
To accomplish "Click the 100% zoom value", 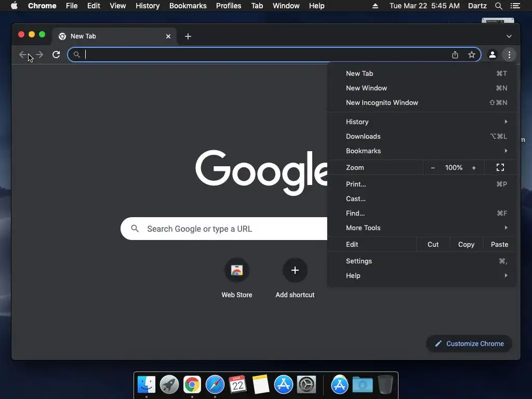I will click(454, 168).
